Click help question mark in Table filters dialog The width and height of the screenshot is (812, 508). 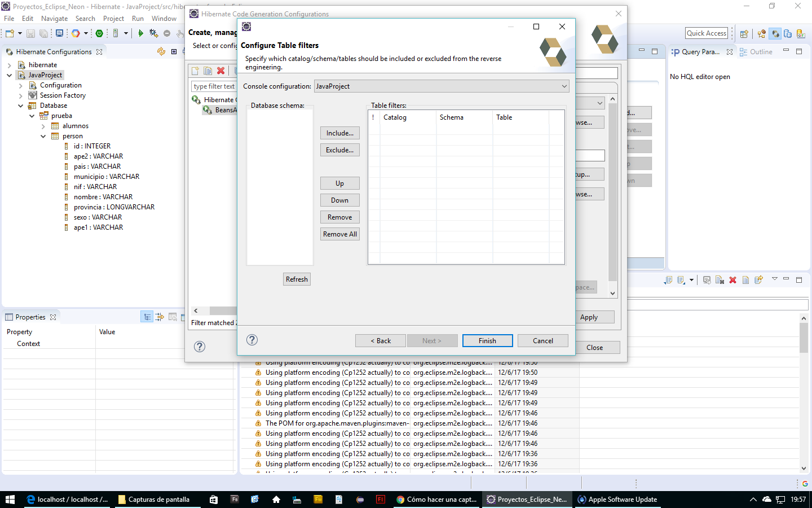252,340
